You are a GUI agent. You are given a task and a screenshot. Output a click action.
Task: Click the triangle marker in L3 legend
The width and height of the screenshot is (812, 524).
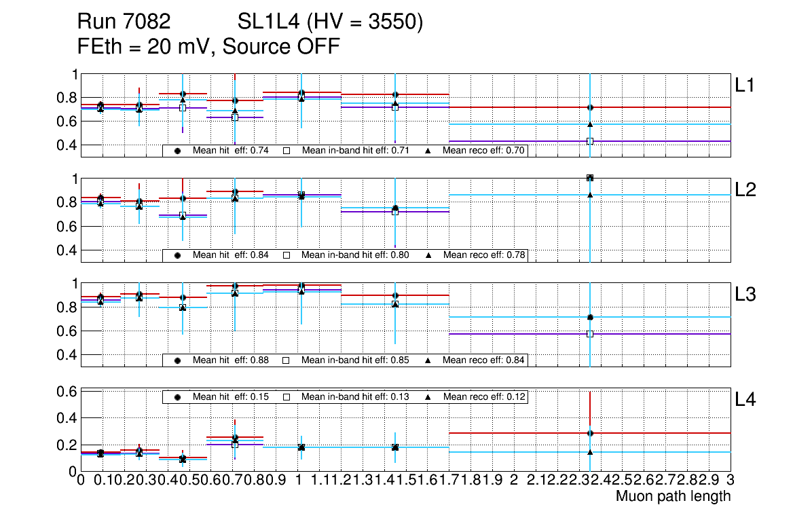428,360
